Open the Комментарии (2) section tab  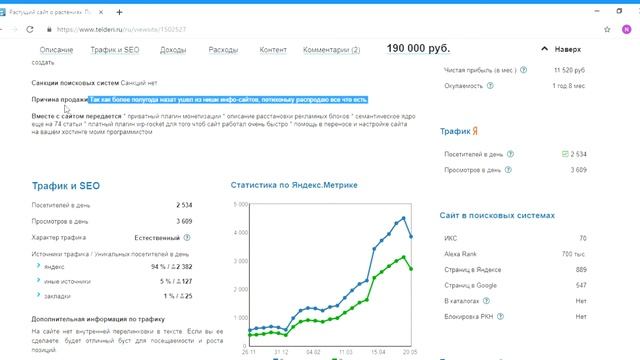(x=331, y=50)
